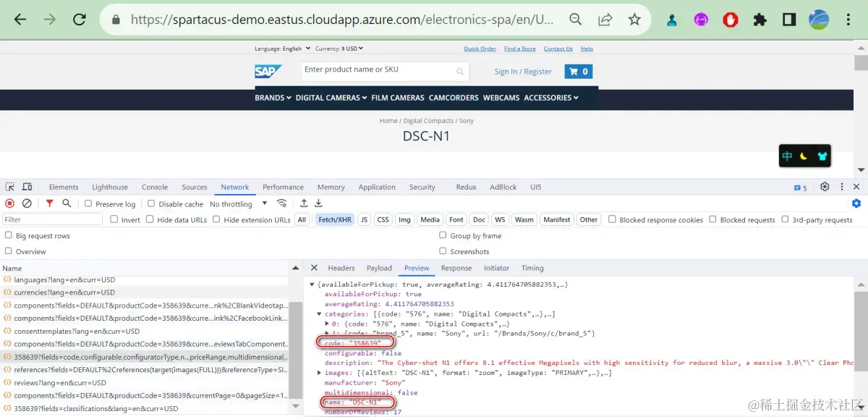Check Hide extension URLs

(216, 219)
